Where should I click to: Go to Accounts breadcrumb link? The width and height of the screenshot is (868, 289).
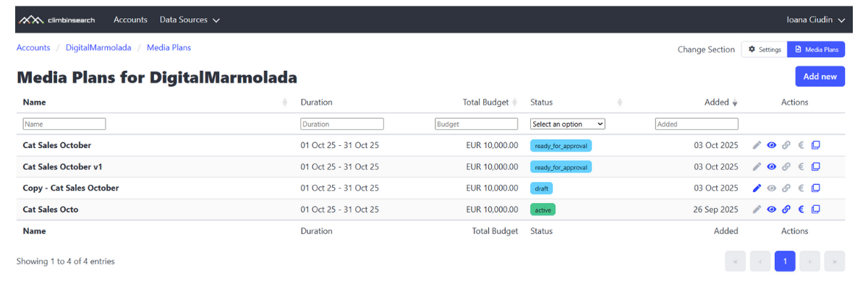click(x=33, y=48)
